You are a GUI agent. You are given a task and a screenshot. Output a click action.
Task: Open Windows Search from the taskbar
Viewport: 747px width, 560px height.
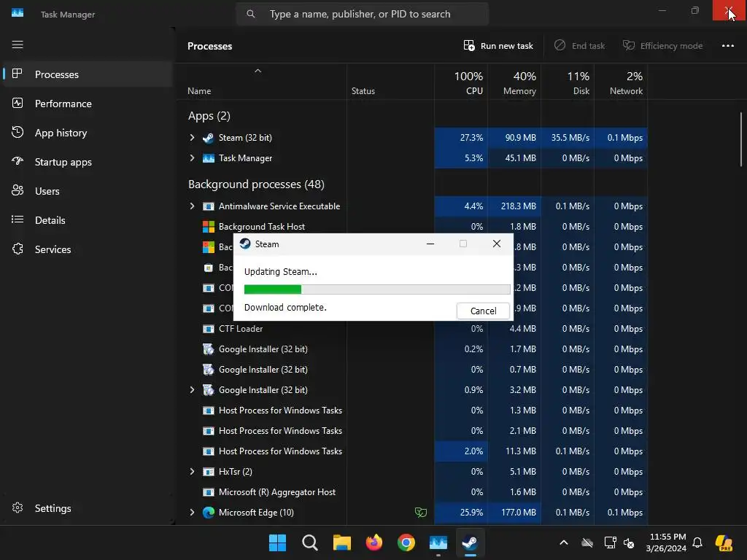tap(309, 542)
